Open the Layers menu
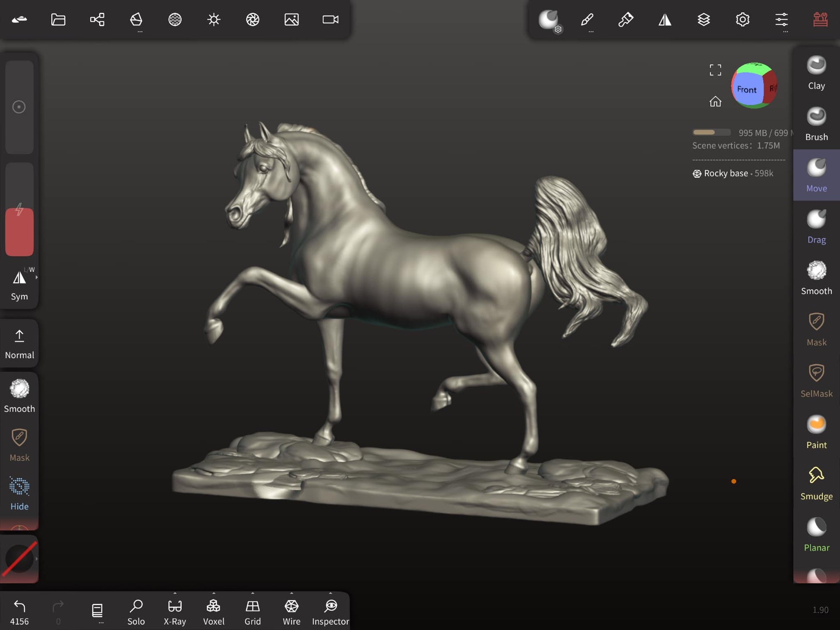840x630 pixels. [x=704, y=19]
